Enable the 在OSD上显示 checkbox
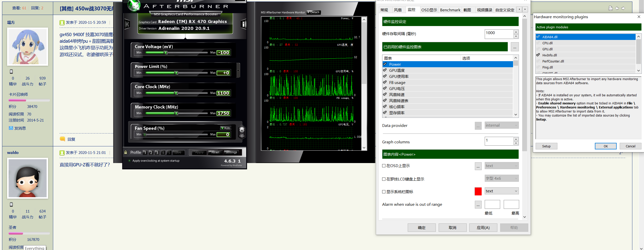The image size is (644, 250). (384, 166)
